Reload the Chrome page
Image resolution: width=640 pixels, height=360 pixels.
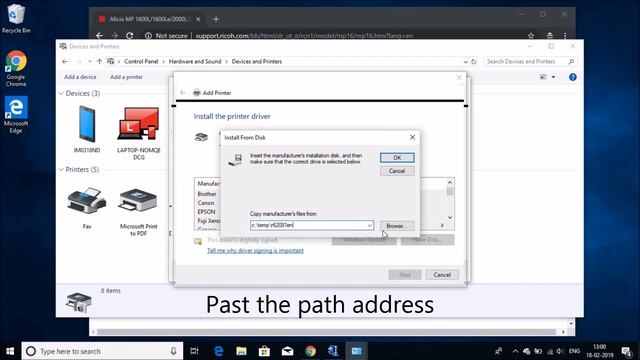[x=130, y=36]
